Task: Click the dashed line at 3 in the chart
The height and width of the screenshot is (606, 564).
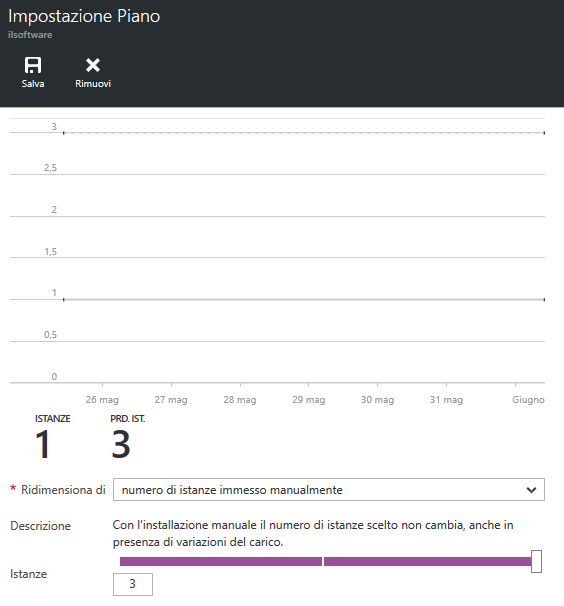Action: pyautogui.click(x=304, y=133)
